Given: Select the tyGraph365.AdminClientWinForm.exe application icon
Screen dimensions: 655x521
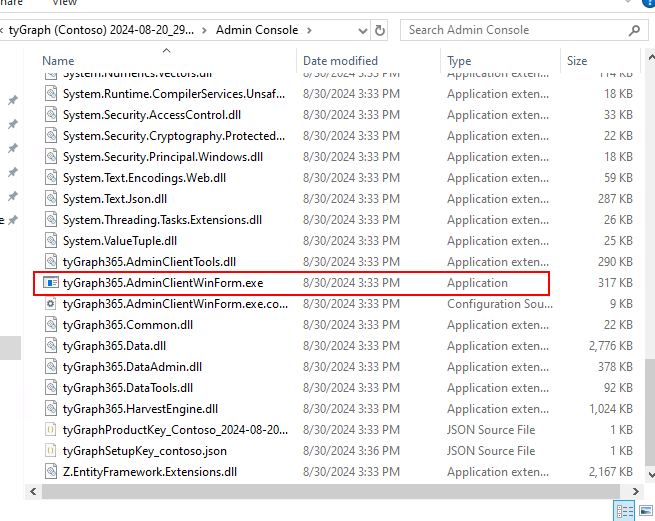Looking at the screenshot, I should point(51,283).
